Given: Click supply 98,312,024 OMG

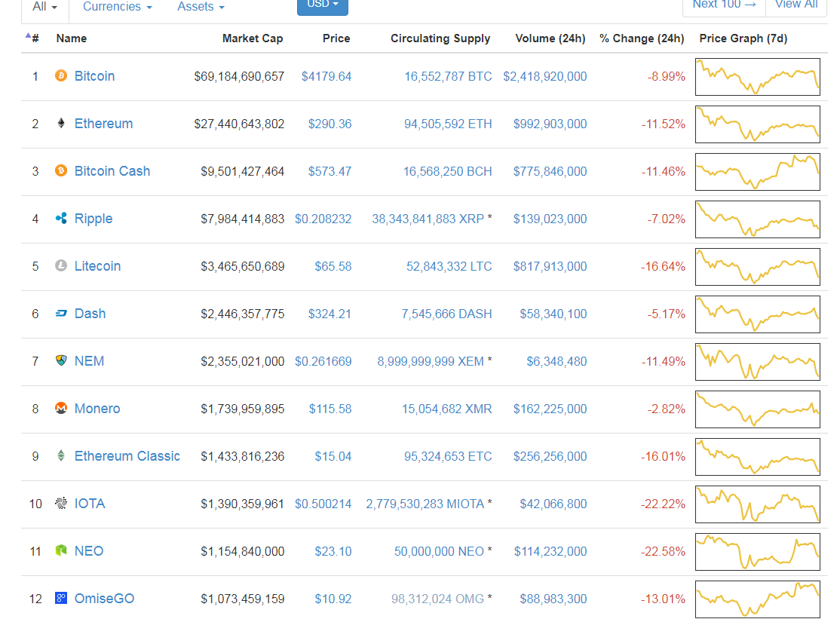Looking at the screenshot, I should click(x=437, y=599).
